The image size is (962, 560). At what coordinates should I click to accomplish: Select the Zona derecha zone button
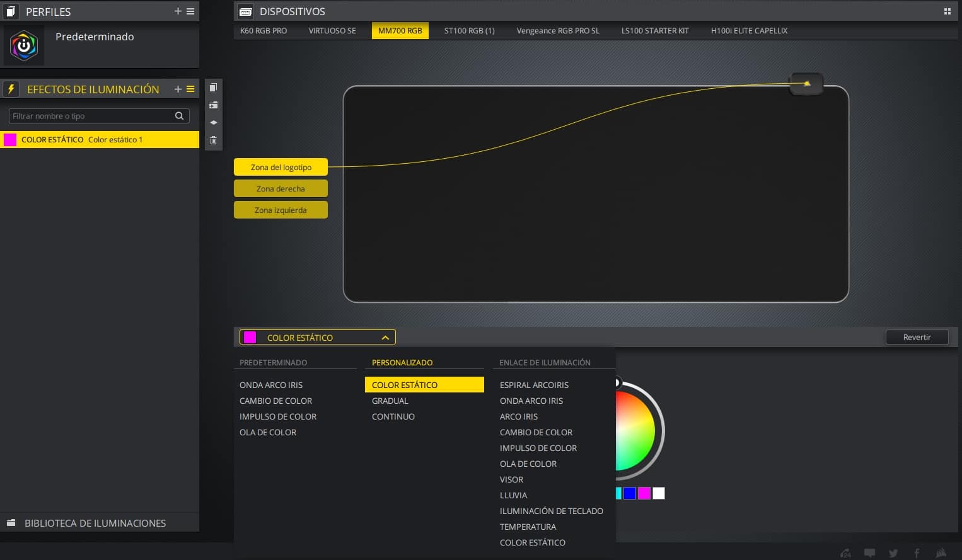point(281,188)
